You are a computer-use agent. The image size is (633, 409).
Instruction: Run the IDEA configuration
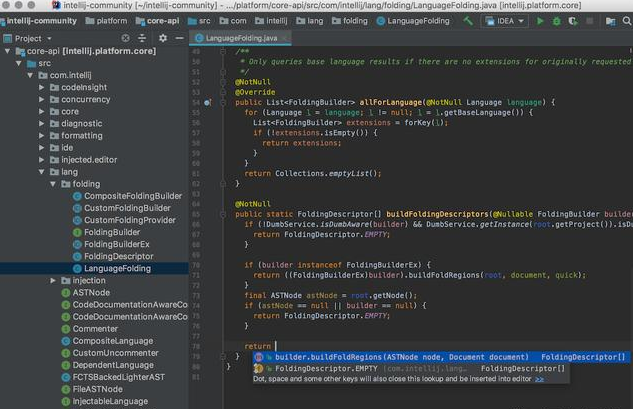pos(541,20)
